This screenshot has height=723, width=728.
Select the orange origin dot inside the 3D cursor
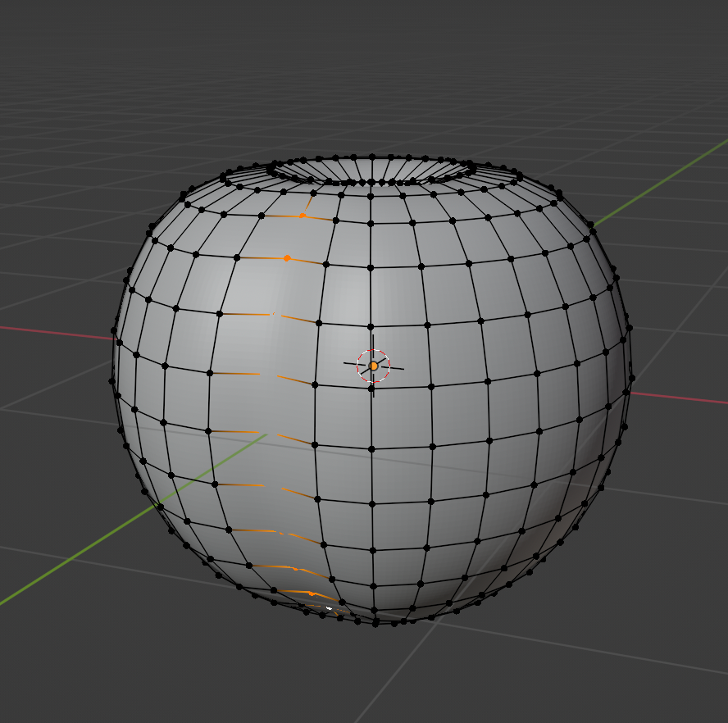(x=374, y=366)
